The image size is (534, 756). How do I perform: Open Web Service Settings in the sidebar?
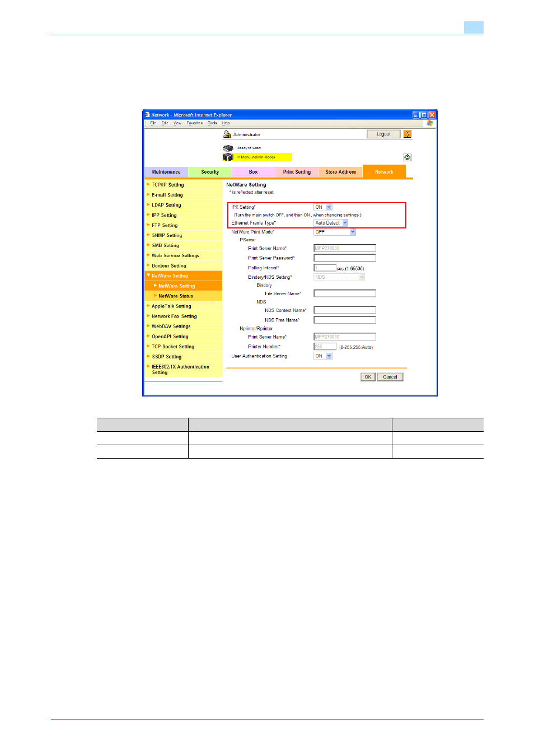(184, 255)
